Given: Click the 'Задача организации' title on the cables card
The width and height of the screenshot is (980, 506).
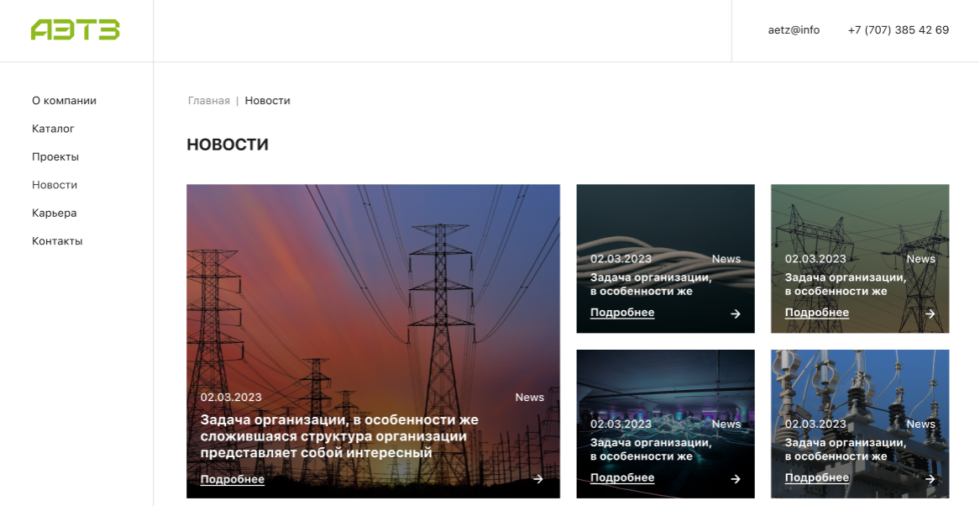Looking at the screenshot, I should (x=651, y=284).
